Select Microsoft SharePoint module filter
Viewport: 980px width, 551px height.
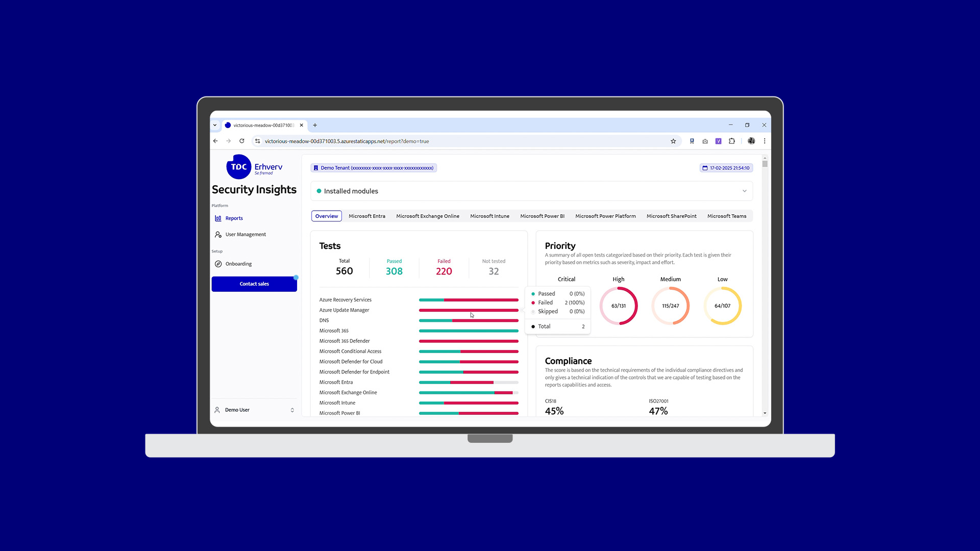click(671, 216)
